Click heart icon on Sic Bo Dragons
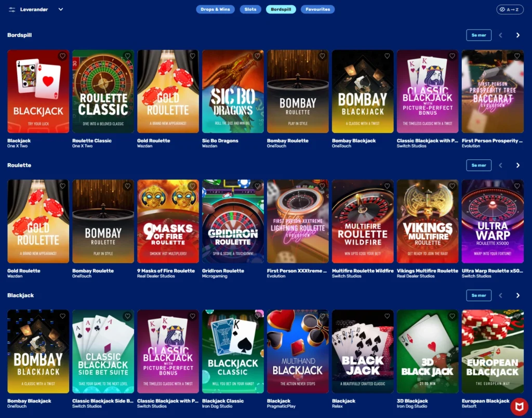Viewport: 532px width, 418px height. point(257,56)
